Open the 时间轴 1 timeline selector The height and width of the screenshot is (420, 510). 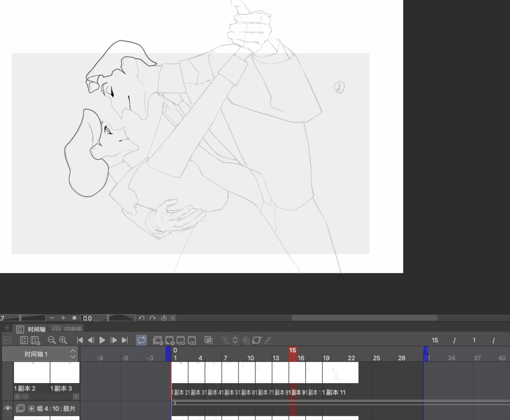coord(40,354)
